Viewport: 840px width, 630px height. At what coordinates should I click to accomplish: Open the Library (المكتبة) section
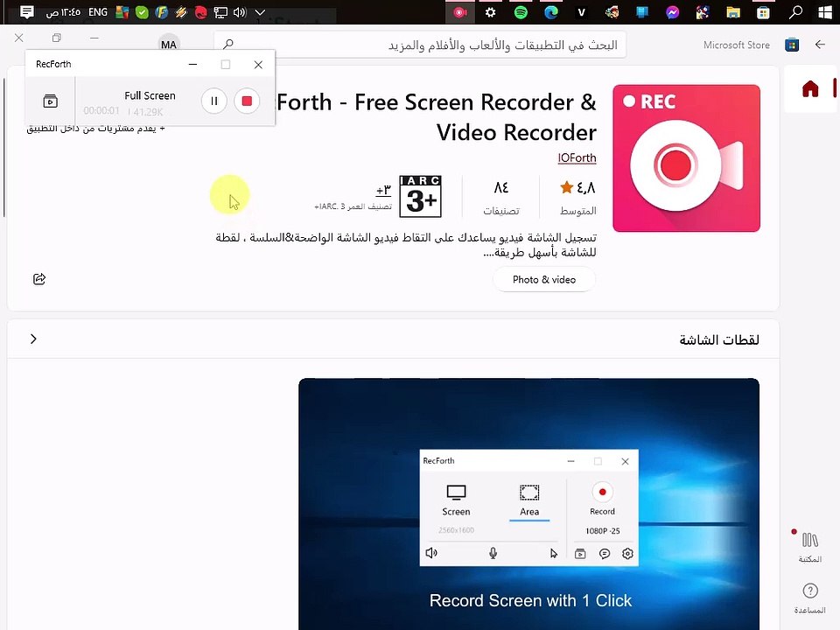tap(810, 547)
